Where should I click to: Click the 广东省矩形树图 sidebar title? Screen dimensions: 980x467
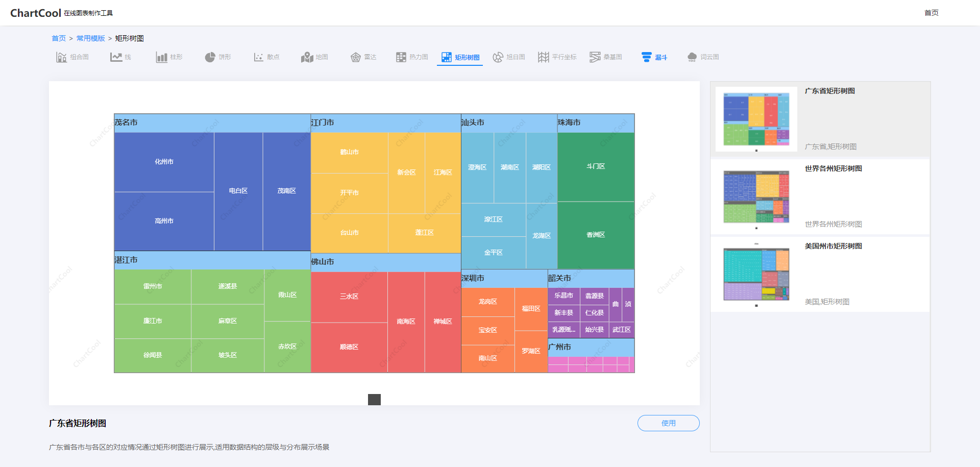click(829, 91)
